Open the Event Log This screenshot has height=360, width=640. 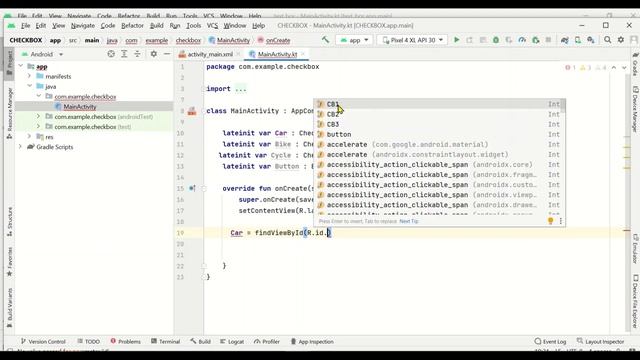(550, 341)
